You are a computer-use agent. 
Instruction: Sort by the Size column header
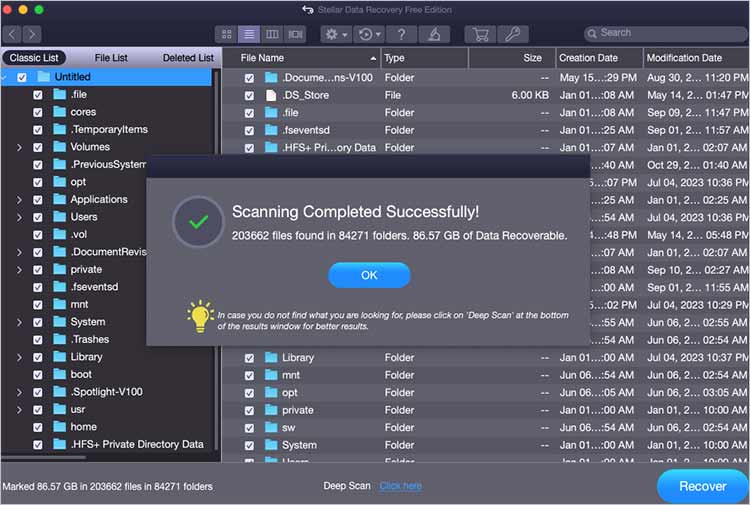(x=512, y=58)
